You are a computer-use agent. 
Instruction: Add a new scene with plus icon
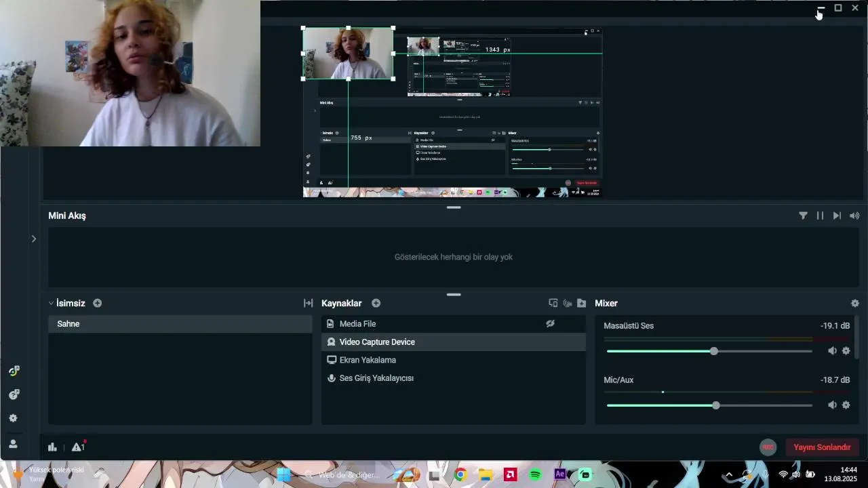click(x=97, y=303)
